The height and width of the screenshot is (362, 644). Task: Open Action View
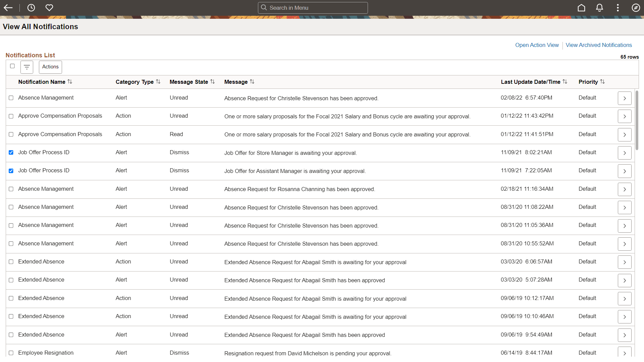point(537,45)
